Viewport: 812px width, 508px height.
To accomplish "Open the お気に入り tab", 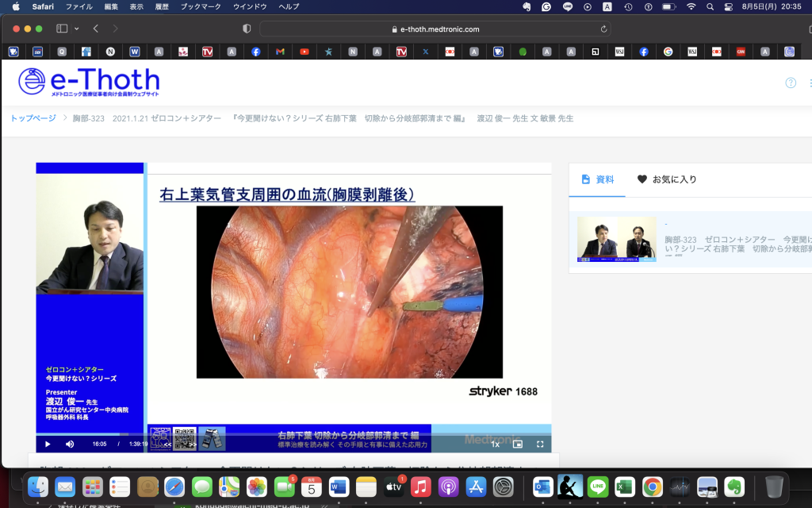I will 667,179.
